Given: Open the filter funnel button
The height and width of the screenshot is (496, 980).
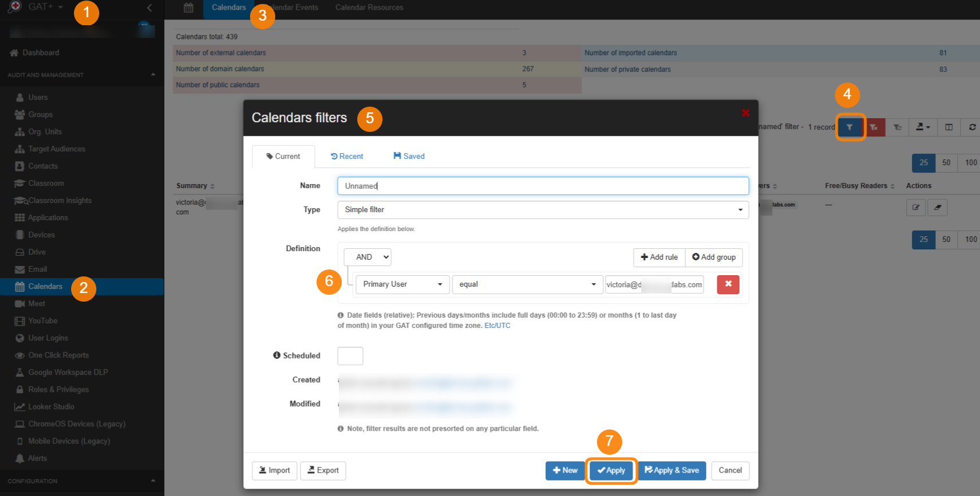Looking at the screenshot, I should [x=849, y=127].
